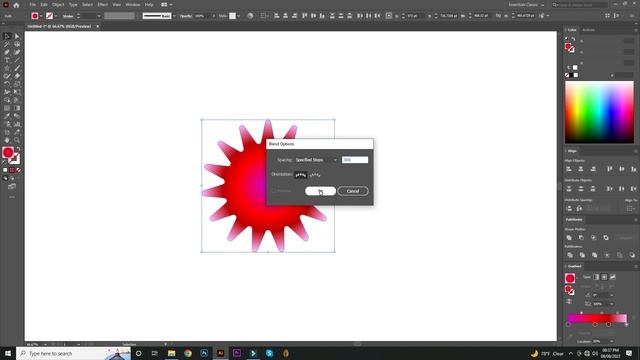Click the Unite shape mode in Pathfinder

(569, 238)
